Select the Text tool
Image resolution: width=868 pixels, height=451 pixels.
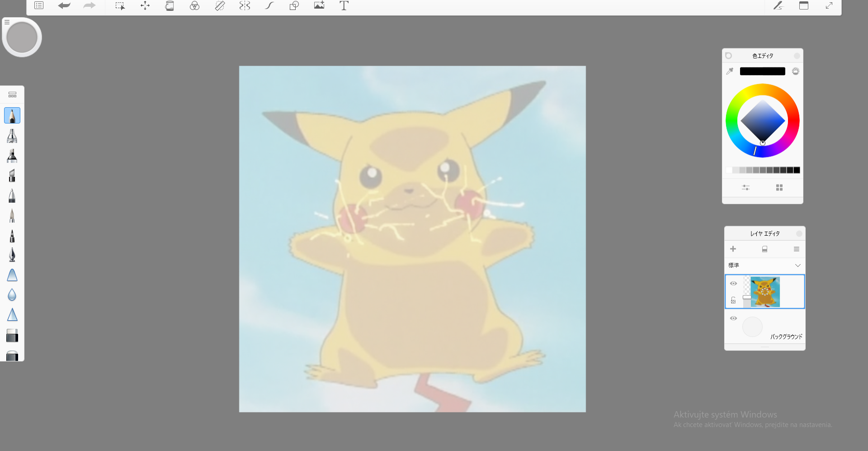344,5
